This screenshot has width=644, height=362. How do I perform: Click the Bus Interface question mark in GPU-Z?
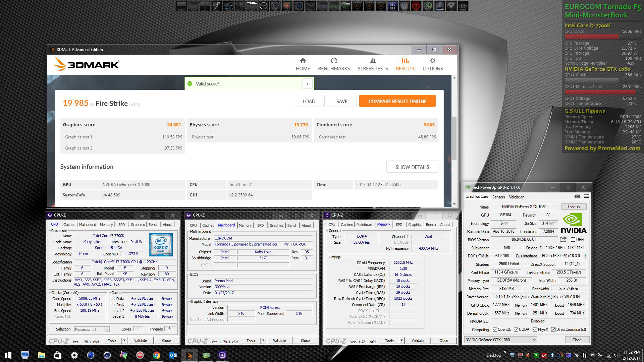click(x=585, y=256)
